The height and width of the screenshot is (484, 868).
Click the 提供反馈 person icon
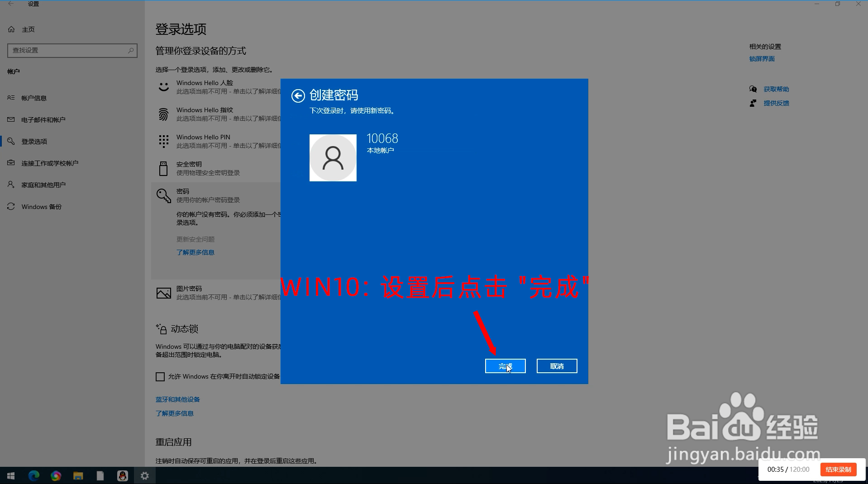tap(753, 103)
